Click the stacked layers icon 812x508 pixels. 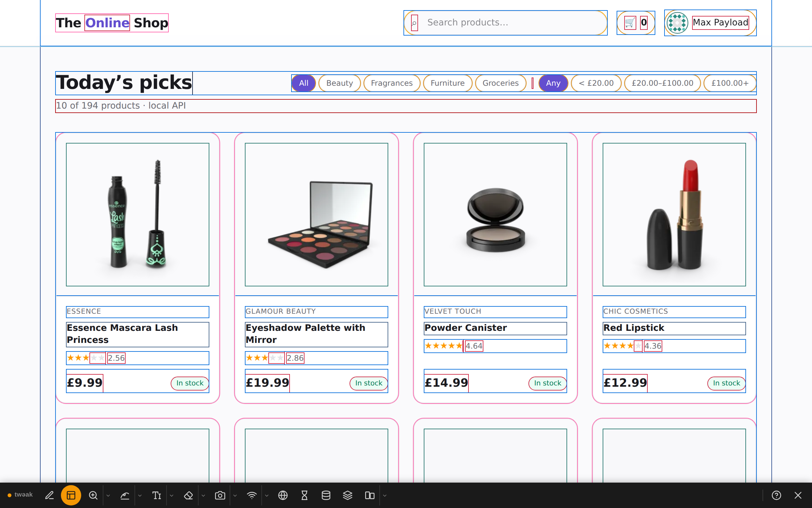(x=348, y=495)
